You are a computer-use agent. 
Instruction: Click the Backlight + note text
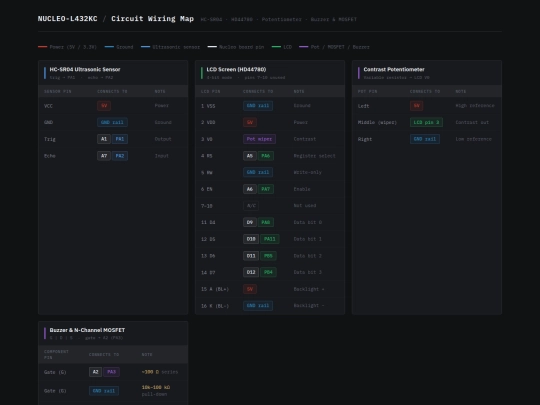tap(309, 289)
